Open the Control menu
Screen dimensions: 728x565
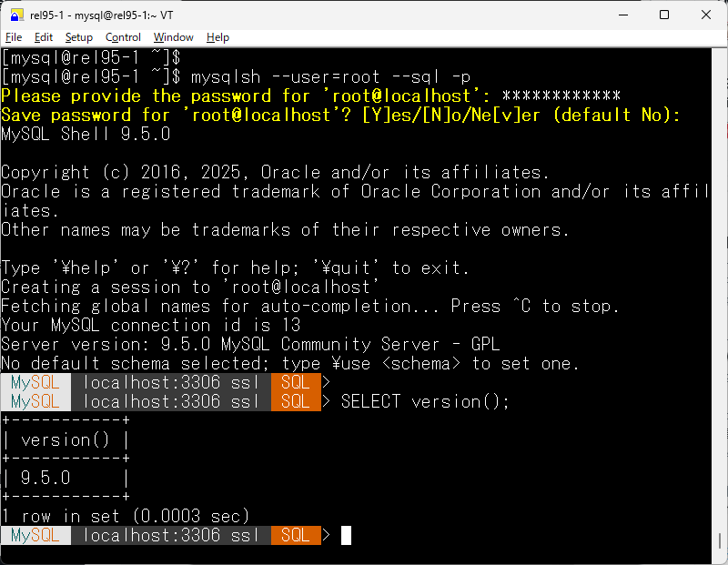(x=123, y=37)
